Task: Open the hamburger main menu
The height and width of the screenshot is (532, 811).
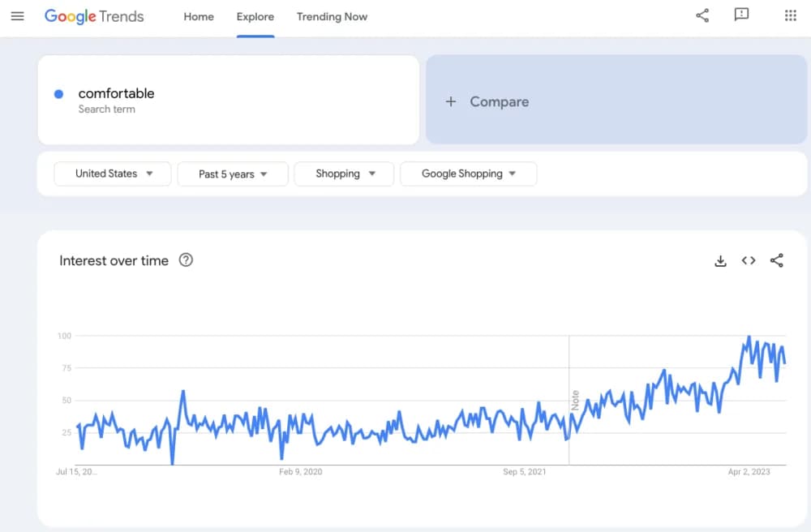Action: coord(18,16)
